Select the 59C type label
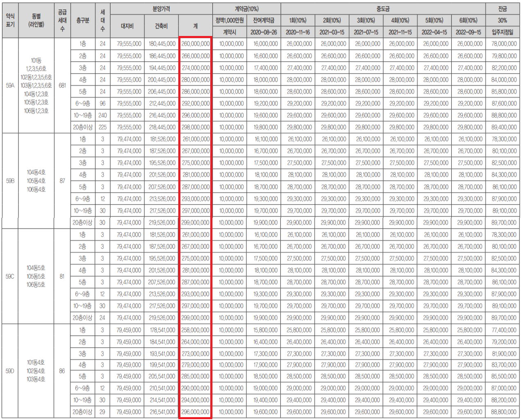The height and width of the screenshot is (420, 522). coord(10,276)
